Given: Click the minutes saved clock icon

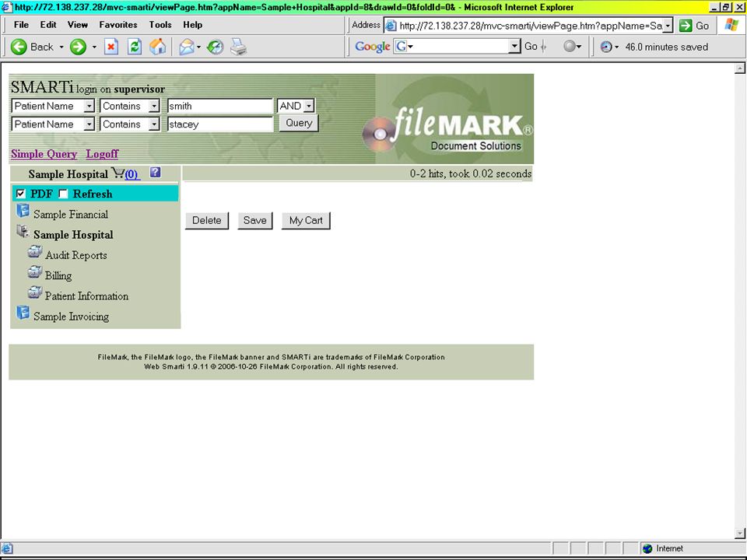Looking at the screenshot, I should click(x=606, y=47).
